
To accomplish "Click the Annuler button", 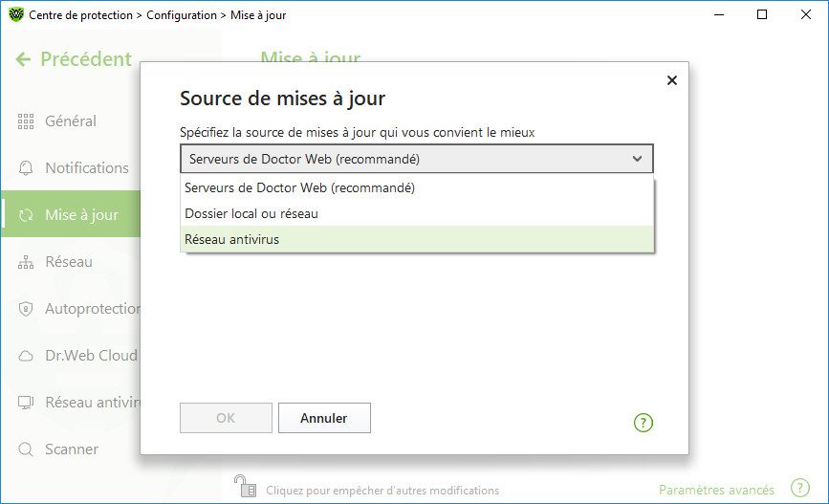I will [324, 418].
